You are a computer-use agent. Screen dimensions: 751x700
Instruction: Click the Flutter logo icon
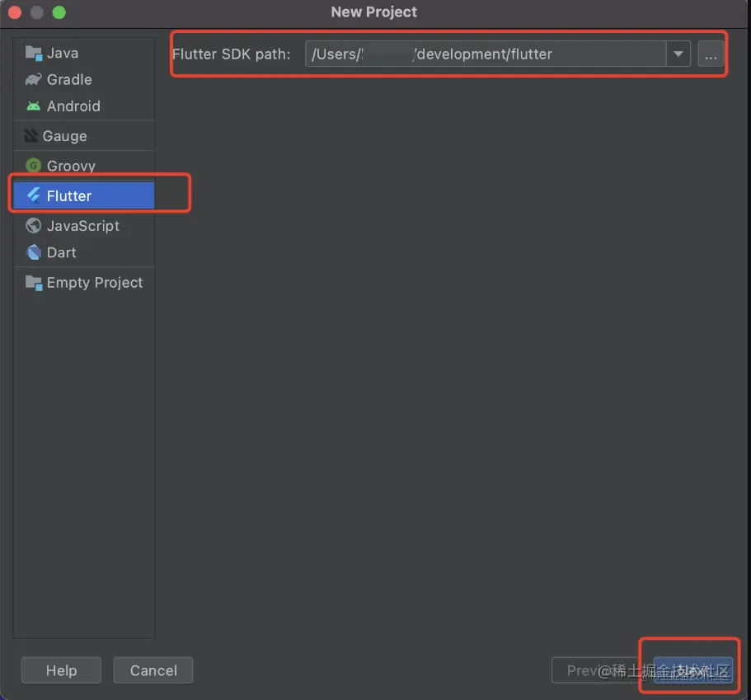34,195
